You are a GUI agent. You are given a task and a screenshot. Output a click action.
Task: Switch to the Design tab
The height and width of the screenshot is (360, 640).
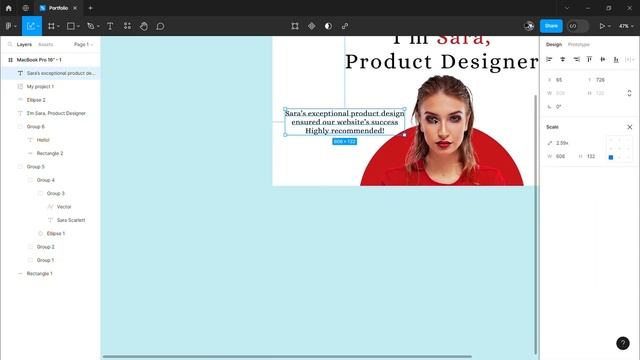554,44
